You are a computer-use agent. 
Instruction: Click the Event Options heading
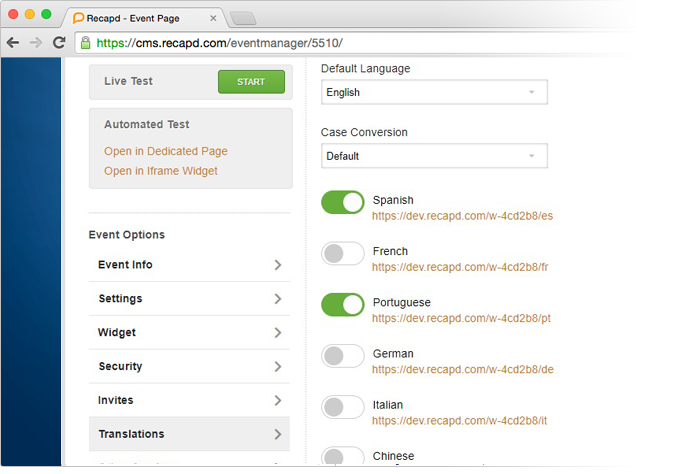point(127,235)
